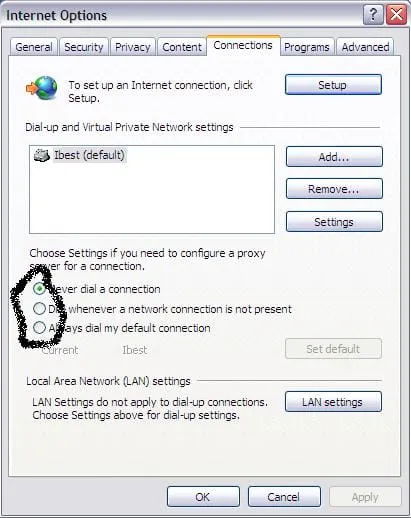The height and width of the screenshot is (518, 411).
Task: Close the Internet Options dialog
Action: (396, 15)
